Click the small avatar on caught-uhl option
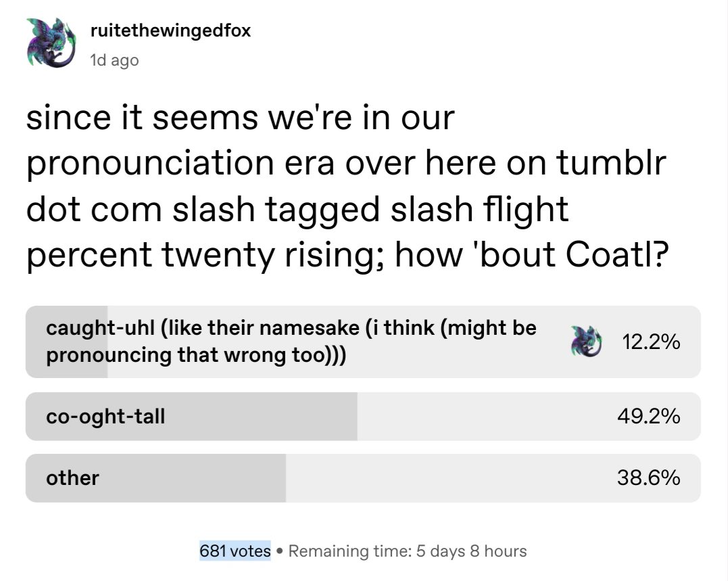This screenshot has width=728, height=581. click(x=585, y=342)
